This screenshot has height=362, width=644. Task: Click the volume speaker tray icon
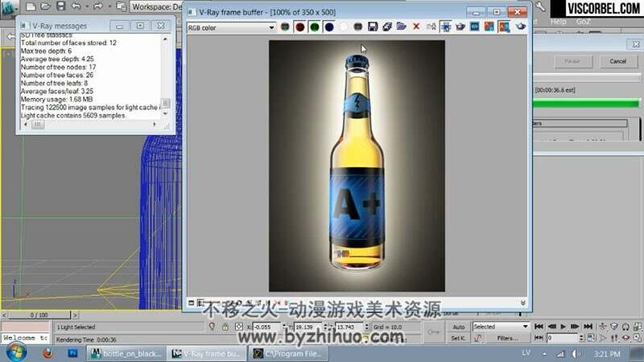pyautogui.click(x=576, y=354)
